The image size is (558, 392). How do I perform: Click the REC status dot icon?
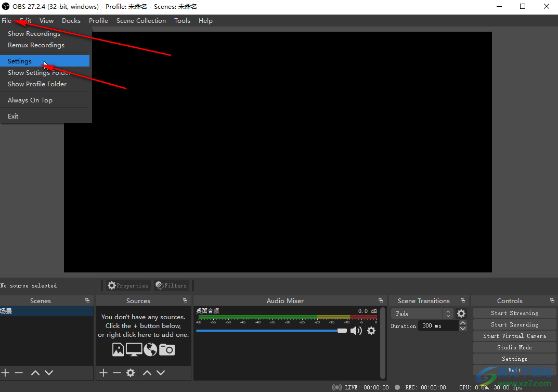coord(397,387)
